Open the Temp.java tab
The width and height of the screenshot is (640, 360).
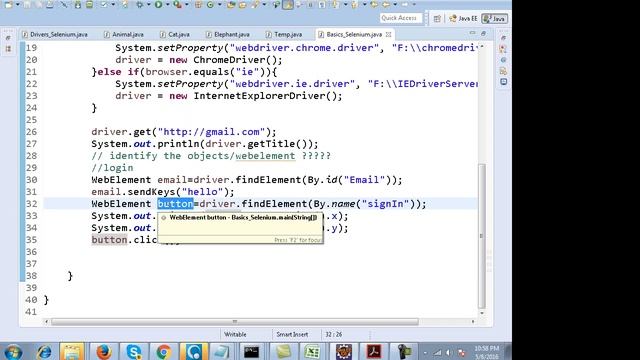[284, 34]
